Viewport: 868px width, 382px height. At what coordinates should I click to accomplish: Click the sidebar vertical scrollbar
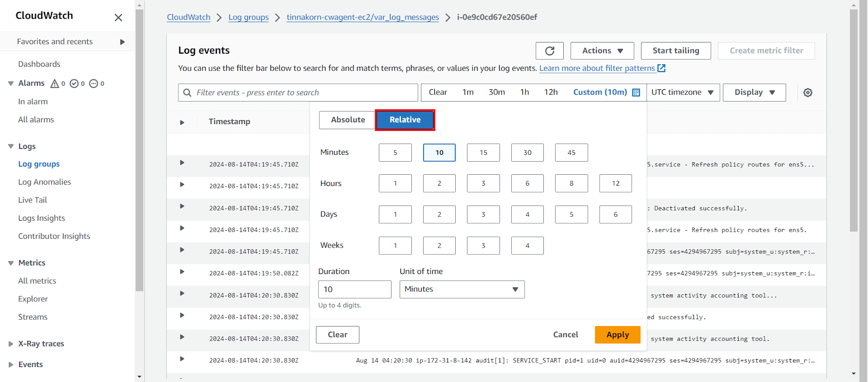[x=139, y=150]
